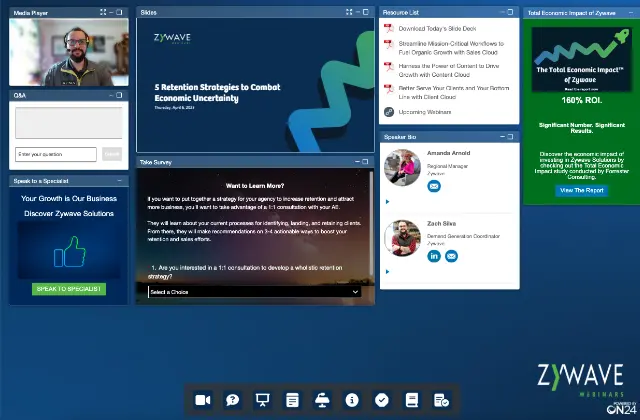Open Harness the Power of Content resource
The height and width of the screenshot is (420, 640).
click(449, 70)
